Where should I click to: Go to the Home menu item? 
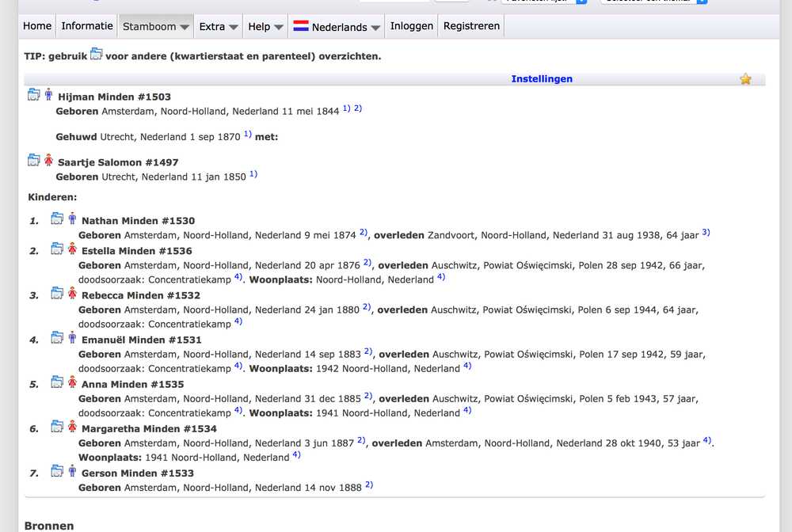tap(37, 26)
